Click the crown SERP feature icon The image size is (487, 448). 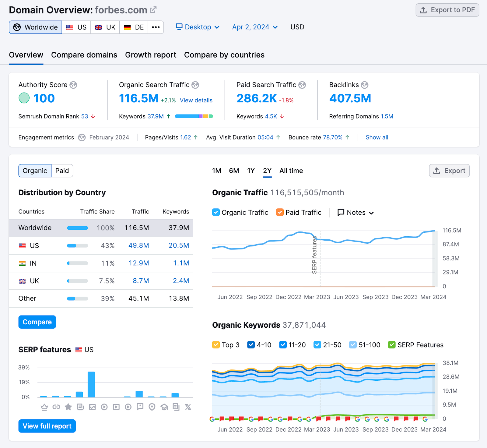[44, 407]
